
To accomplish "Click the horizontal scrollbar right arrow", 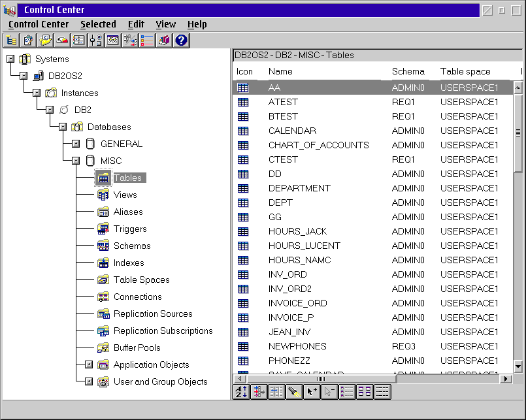I will [x=506, y=379].
